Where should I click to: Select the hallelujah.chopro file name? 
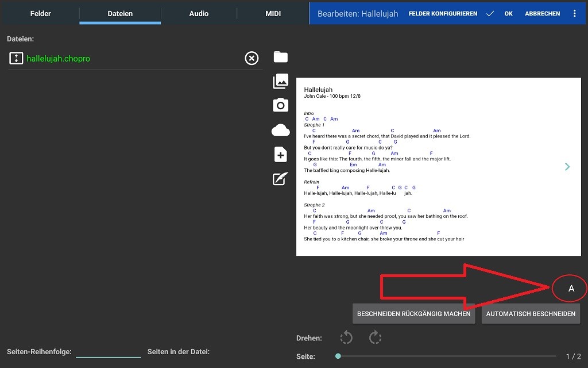(58, 59)
